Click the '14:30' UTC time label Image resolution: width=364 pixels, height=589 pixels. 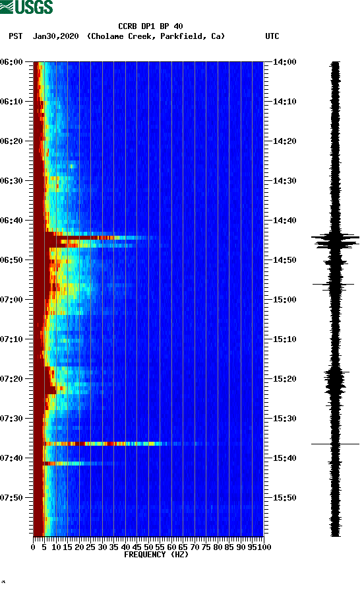click(x=284, y=181)
